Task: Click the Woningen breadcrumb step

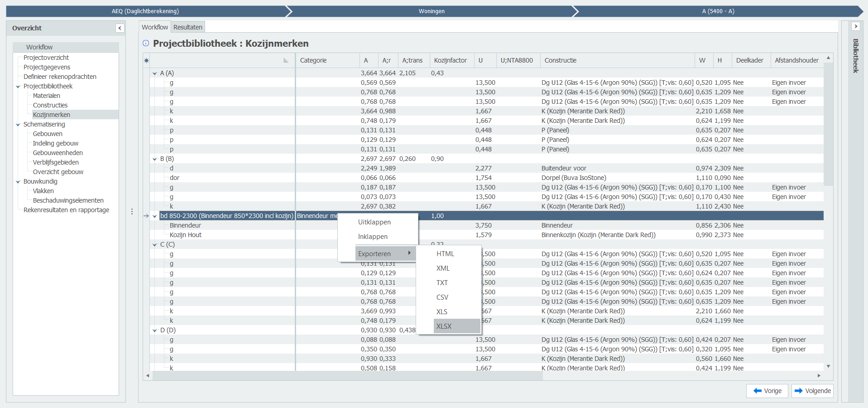Action: pyautogui.click(x=431, y=11)
